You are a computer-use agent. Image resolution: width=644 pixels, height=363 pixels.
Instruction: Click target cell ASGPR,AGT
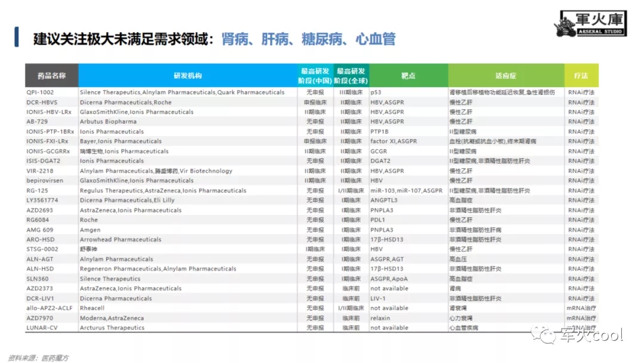pyautogui.click(x=387, y=259)
